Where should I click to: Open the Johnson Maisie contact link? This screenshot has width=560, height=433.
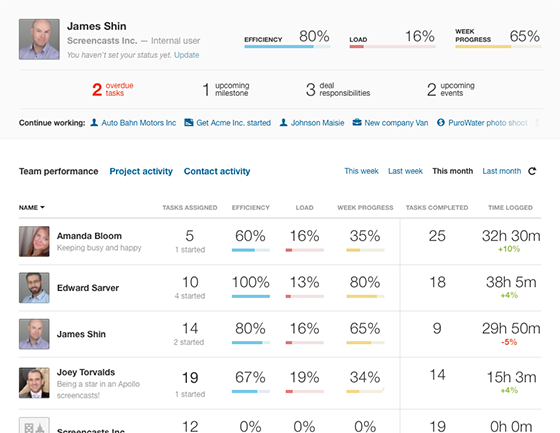click(318, 123)
